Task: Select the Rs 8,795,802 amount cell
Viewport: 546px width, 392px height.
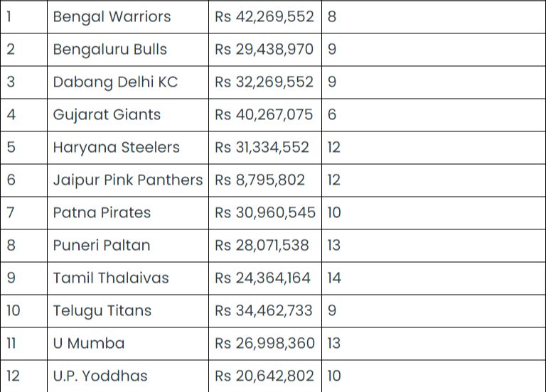Action: point(259,180)
